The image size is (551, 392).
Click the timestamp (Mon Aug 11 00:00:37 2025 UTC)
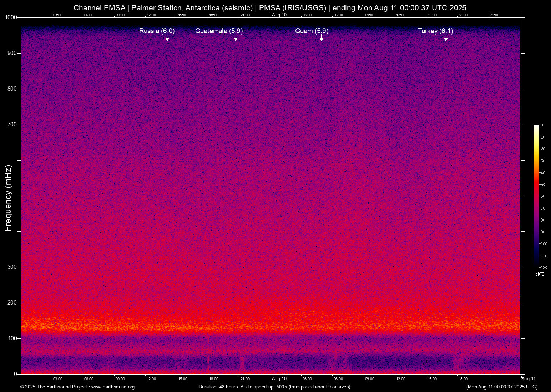pos(502,387)
